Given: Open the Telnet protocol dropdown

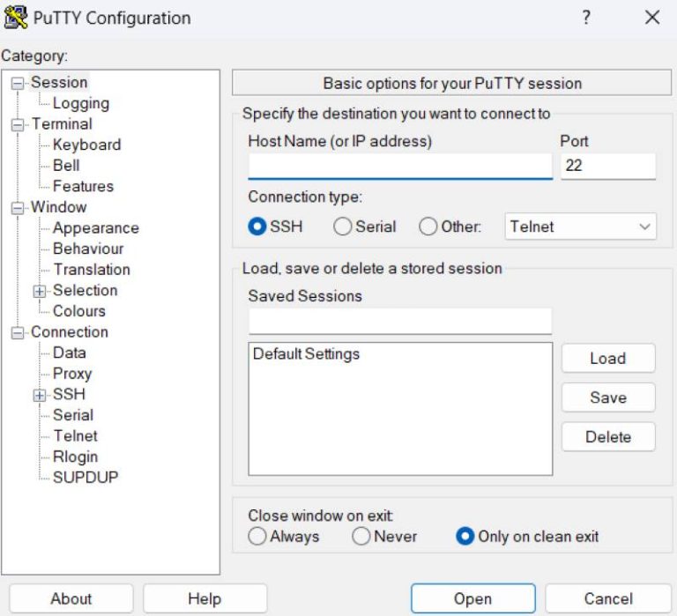Looking at the screenshot, I should coord(581,226).
